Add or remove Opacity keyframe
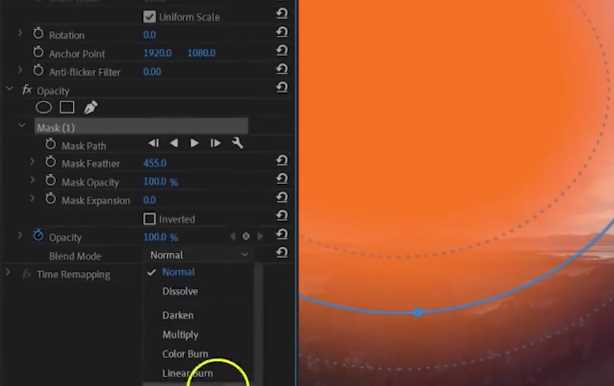The height and width of the screenshot is (386, 614). pyautogui.click(x=246, y=236)
